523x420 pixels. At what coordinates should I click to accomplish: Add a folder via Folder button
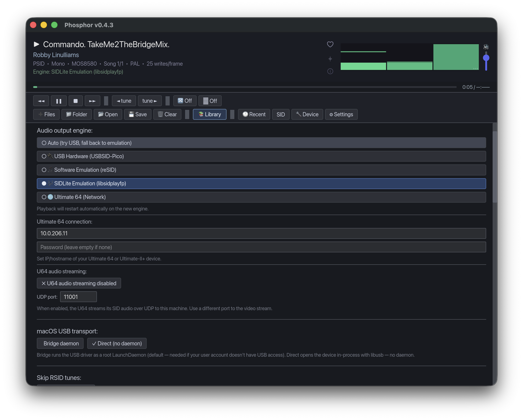click(x=77, y=114)
